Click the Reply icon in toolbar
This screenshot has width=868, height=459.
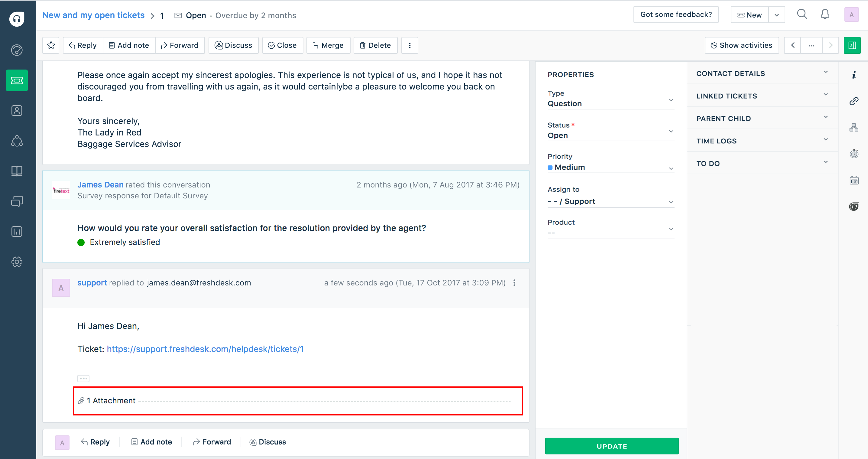coord(82,45)
